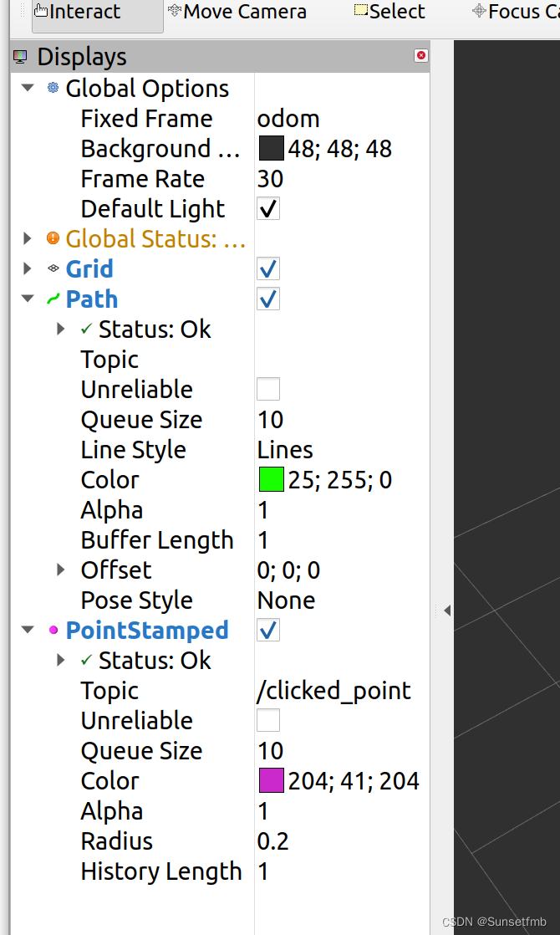Edit the Path Queue Size value

tap(271, 419)
